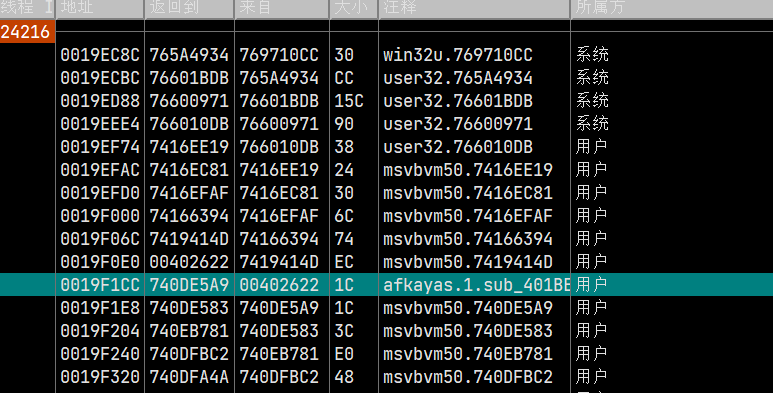Click from-address 00402622 in highlighted row

(279, 285)
